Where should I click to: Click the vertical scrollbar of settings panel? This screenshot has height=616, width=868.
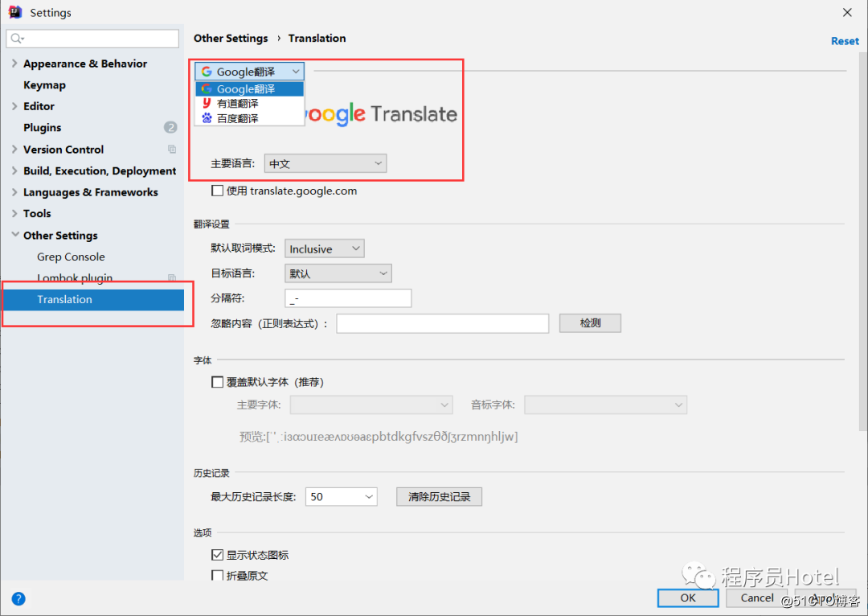pos(863,241)
